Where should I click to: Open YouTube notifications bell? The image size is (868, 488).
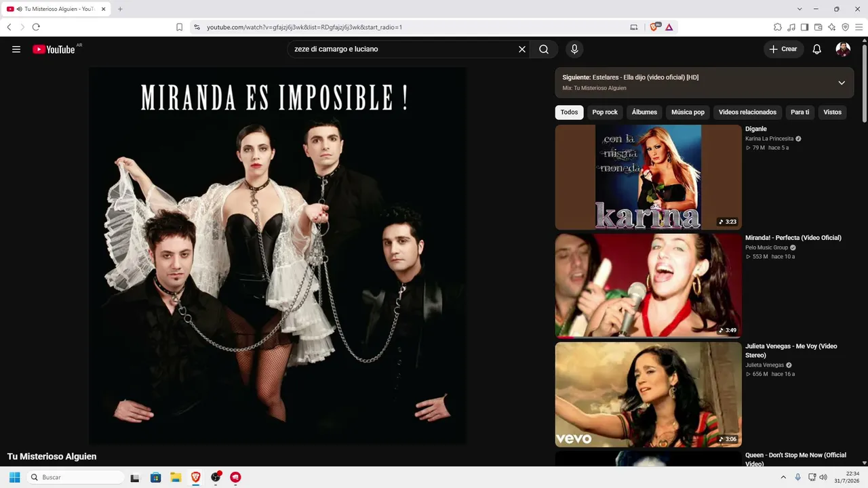817,49
